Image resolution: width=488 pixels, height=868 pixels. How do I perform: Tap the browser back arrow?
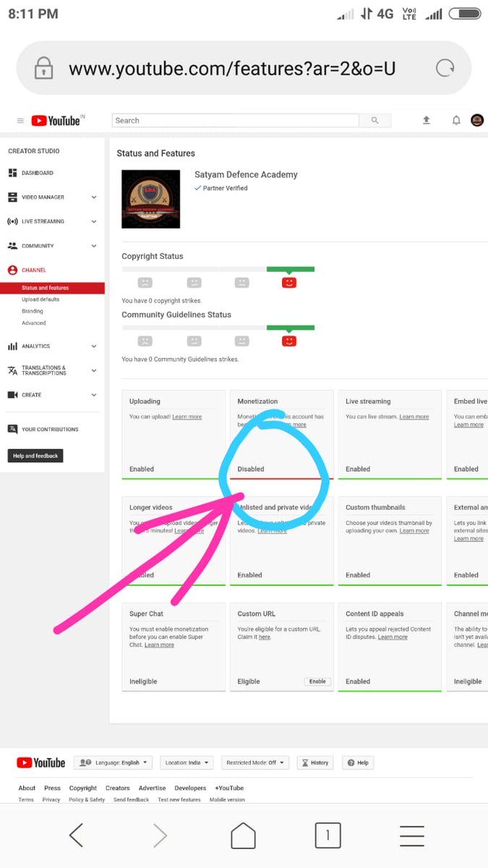[x=76, y=836]
